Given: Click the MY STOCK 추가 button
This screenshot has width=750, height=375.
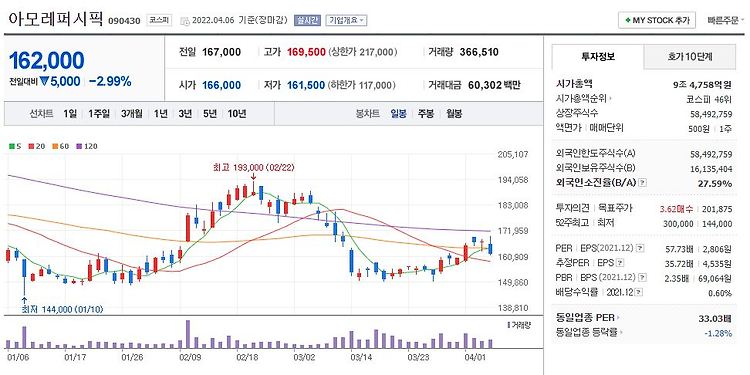Looking at the screenshot, I should [657, 21].
